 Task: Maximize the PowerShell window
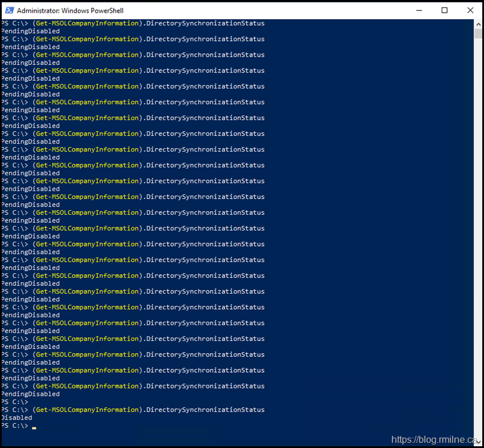click(445, 10)
